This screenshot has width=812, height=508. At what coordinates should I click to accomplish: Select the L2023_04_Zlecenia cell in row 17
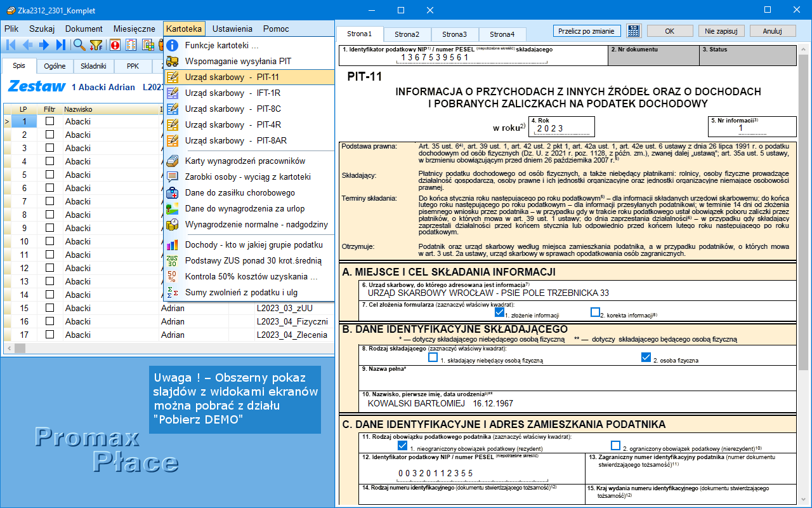pos(293,335)
